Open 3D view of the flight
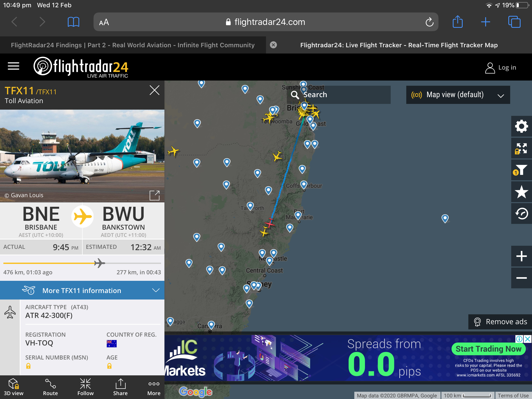 click(14, 387)
